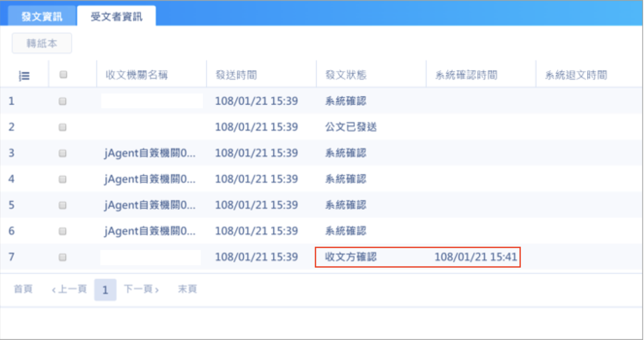Screen dimensions: 644x340
Task: Click the 上一頁 previous page link
Action: 70,290
